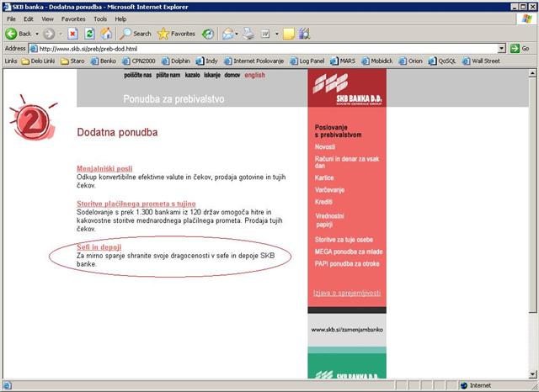Select Krediti in the sidebar
Image resolution: width=539 pixels, height=392 pixels.
tap(323, 202)
